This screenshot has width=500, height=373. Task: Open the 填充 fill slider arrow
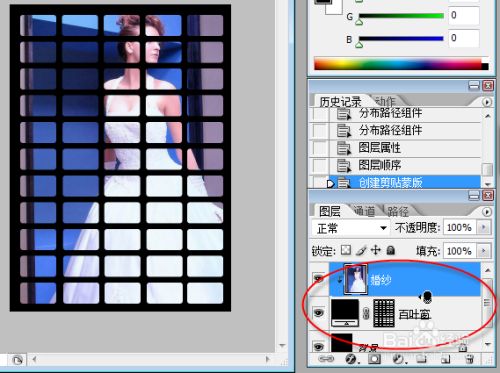tap(484, 250)
